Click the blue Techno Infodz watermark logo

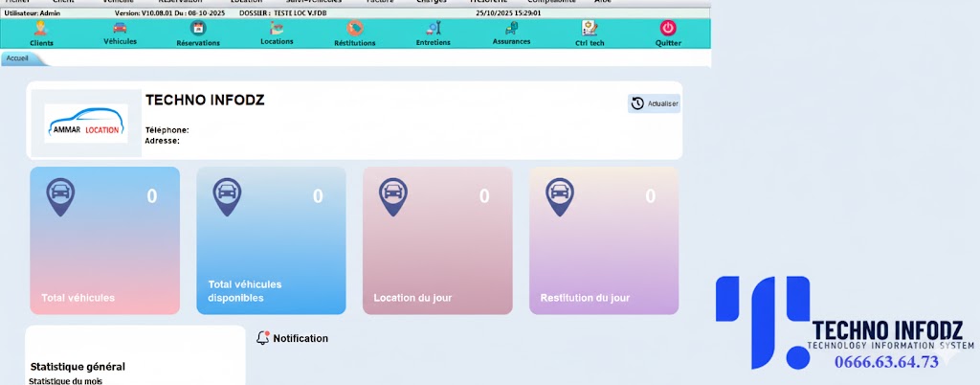[762, 321]
